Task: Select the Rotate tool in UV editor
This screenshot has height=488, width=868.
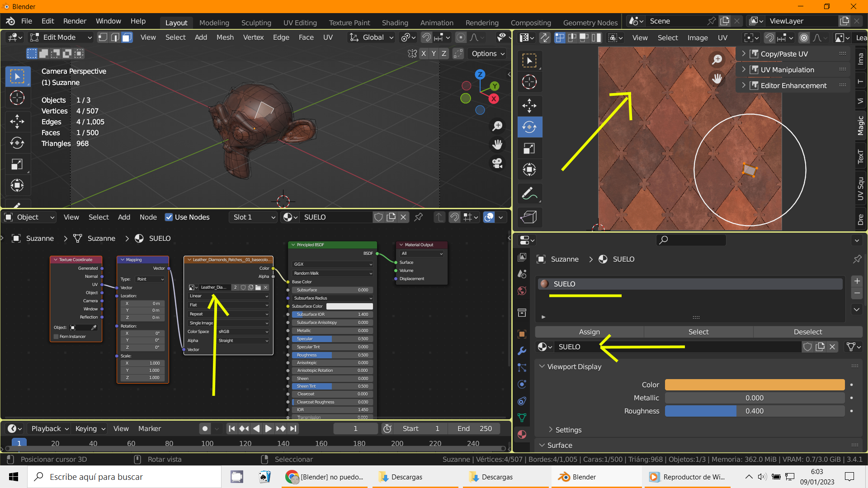Action: coord(529,127)
